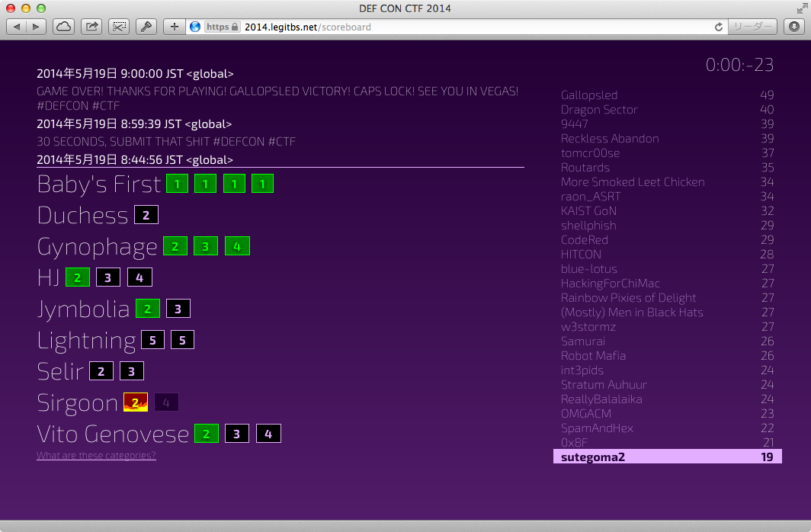Go forward with the Safari forward arrow
The width and height of the screenshot is (811, 532).
(x=37, y=27)
